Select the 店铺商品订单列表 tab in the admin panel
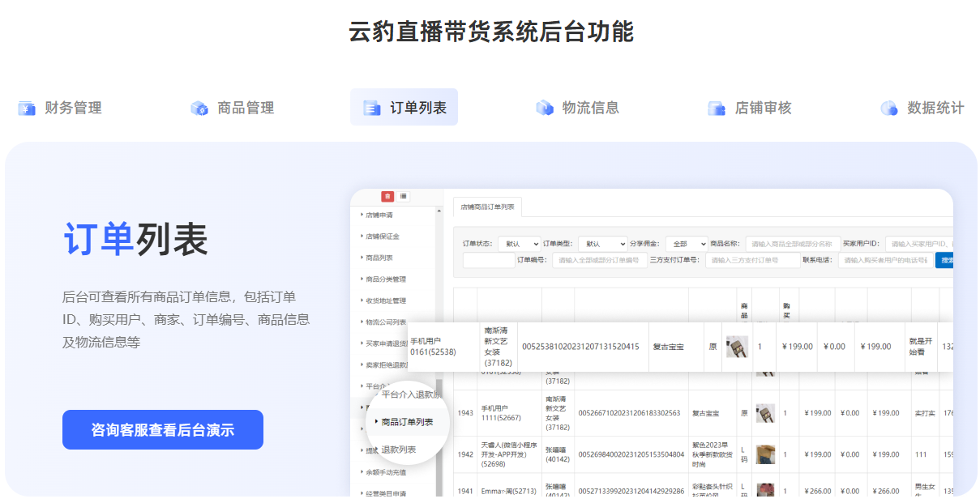The height and width of the screenshot is (503, 980). 488,207
